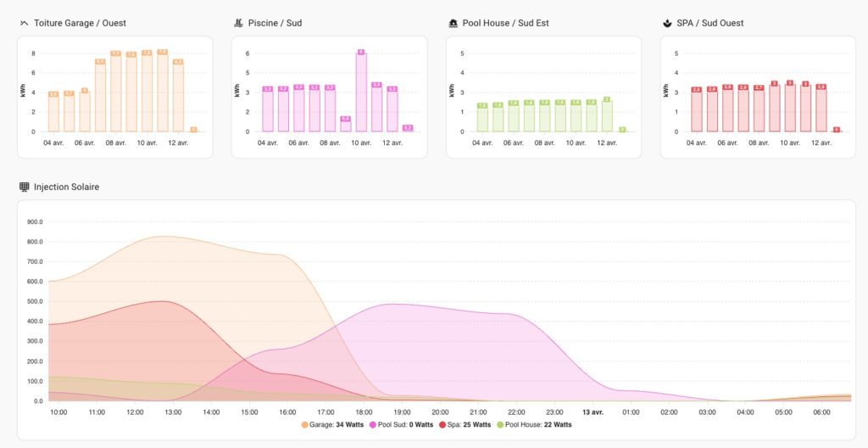The image size is (868, 448).
Task: Click the Injection Solaire section title
Action: [66, 187]
